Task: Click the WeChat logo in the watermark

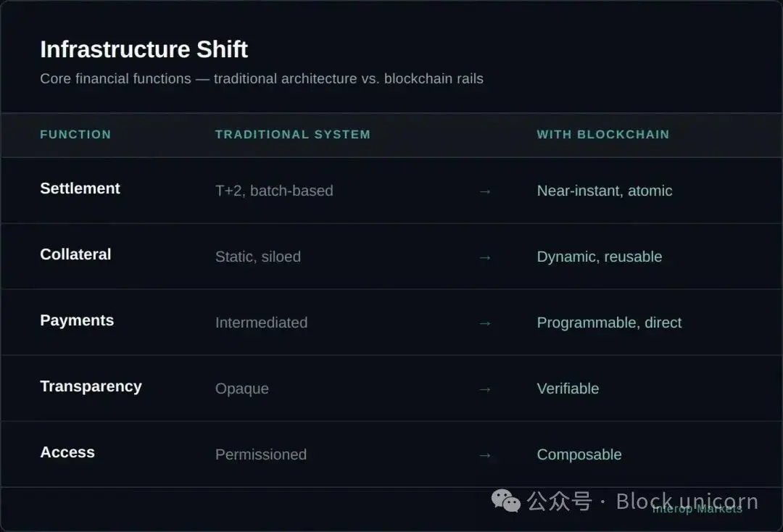Action: click(506, 501)
